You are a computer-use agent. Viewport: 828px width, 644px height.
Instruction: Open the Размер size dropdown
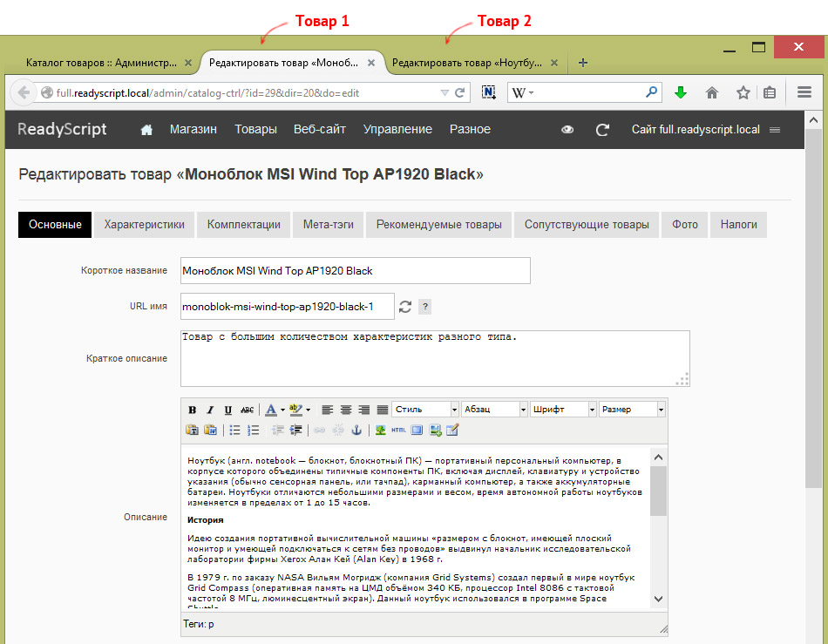click(x=632, y=409)
